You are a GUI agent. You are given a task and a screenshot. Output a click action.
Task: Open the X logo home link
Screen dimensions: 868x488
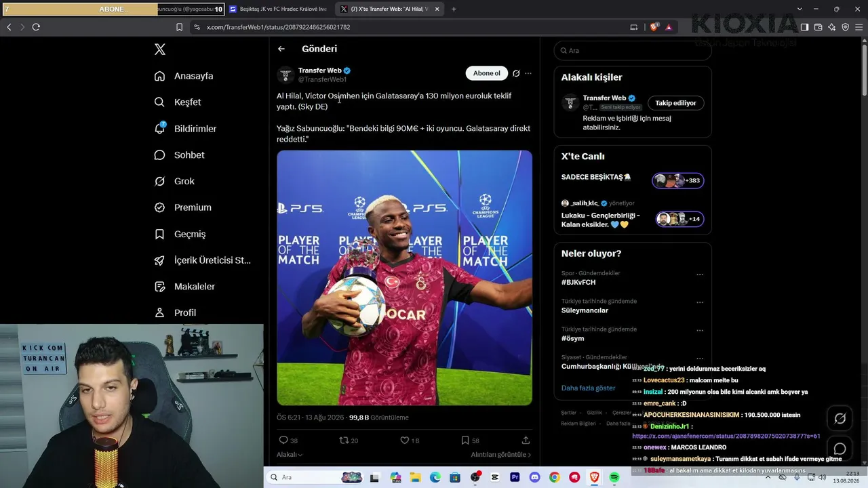click(x=159, y=49)
